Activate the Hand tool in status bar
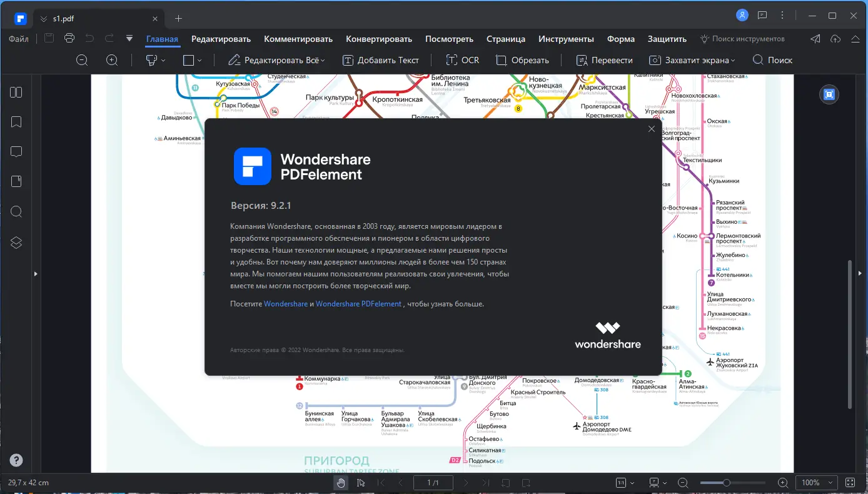Viewport: 868px width, 494px height. pos(341,482)
